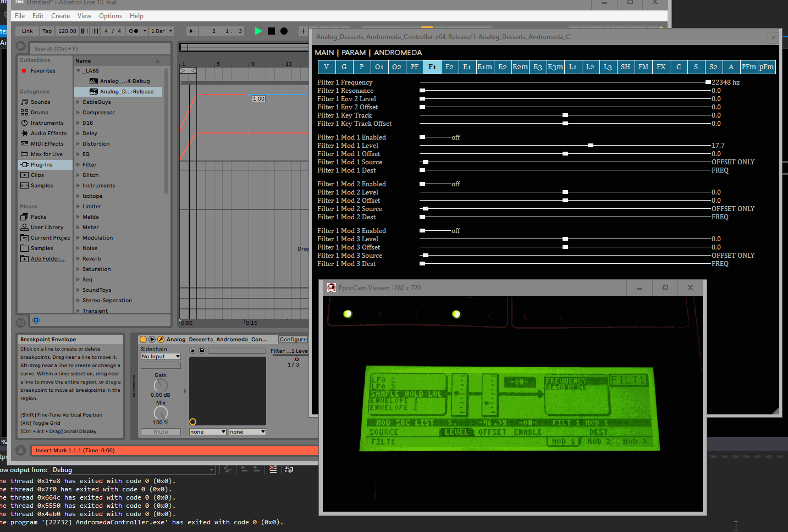Select the Plug-Ins category
This screenshot has height=532, width=788.
(x=45, y=165)
